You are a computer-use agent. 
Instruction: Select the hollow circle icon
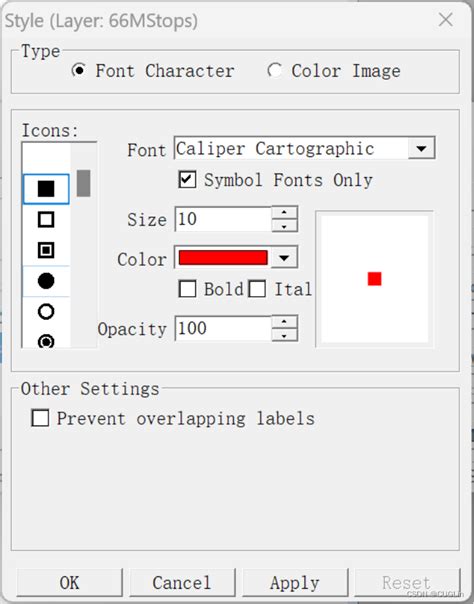click(46, 312)
